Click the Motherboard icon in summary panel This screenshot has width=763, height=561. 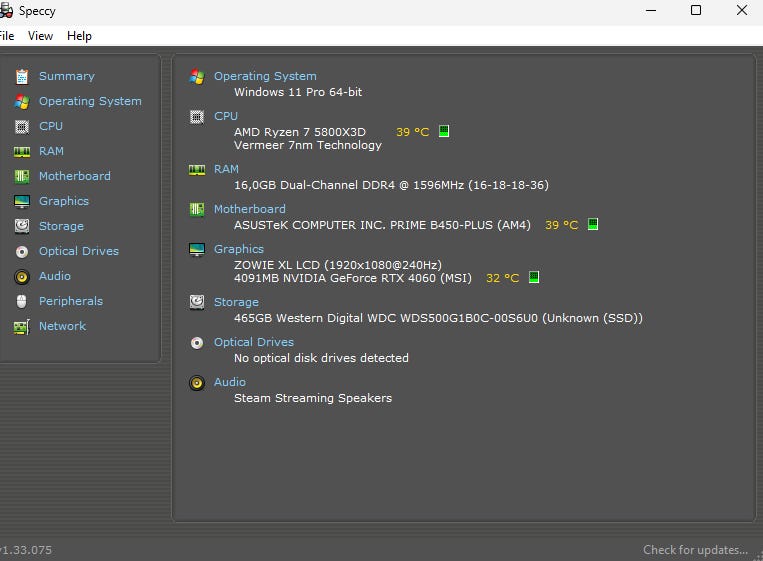[x=197, y=210]
